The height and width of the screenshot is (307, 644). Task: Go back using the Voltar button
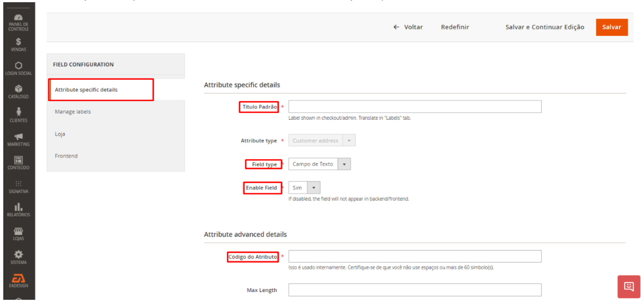(408, 27)
